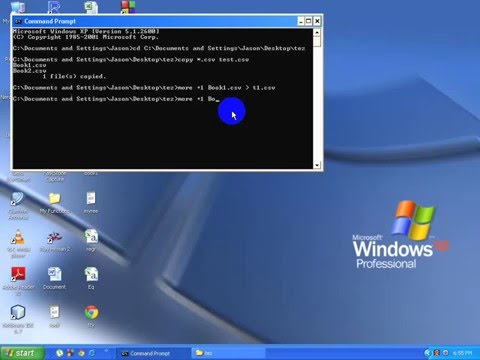The width and height of the screenshot is (480, 360).
Task: Open the Command Prompt title bar system icon
Action: click(x=18, y=21)
